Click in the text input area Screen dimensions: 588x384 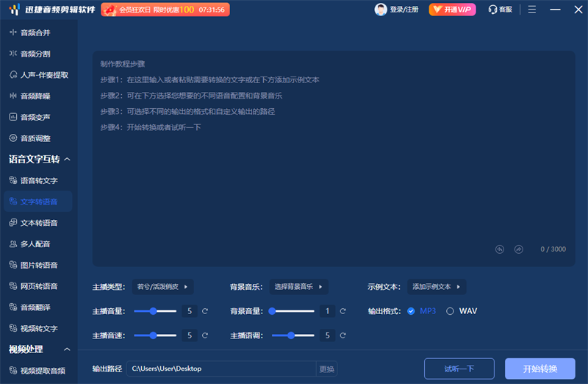(x=334, y=158)
